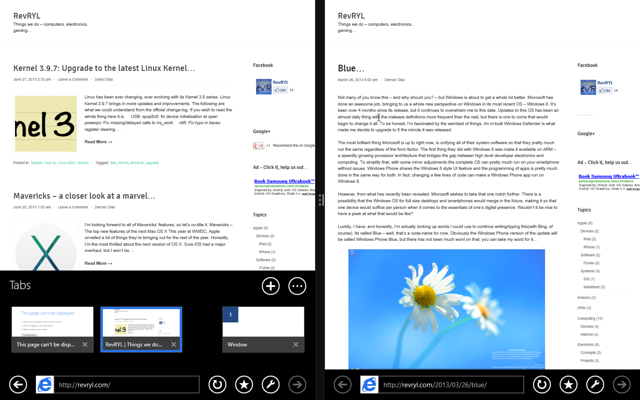Image resolution: width=640 pixels, height=400 pixels.
Task: Click Leave a Comment under Kernel 3.9.7 title
Action: [73, 79]
